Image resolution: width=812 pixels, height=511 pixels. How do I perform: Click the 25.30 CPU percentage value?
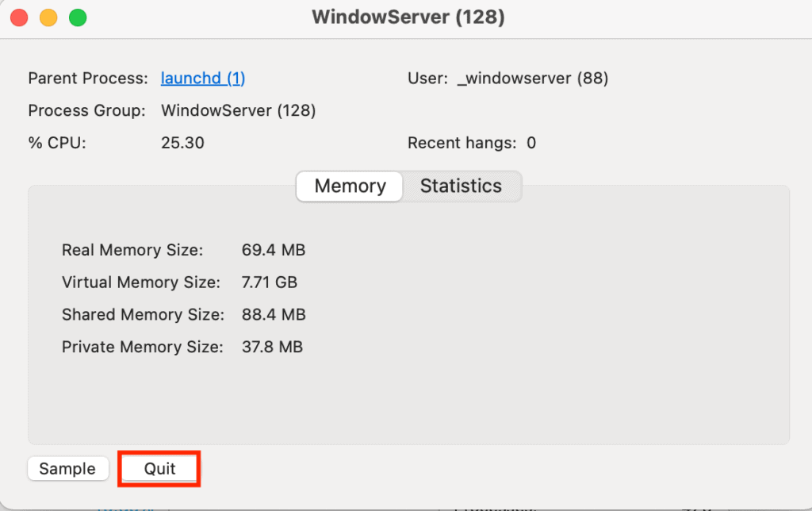(x=182, y=144)
